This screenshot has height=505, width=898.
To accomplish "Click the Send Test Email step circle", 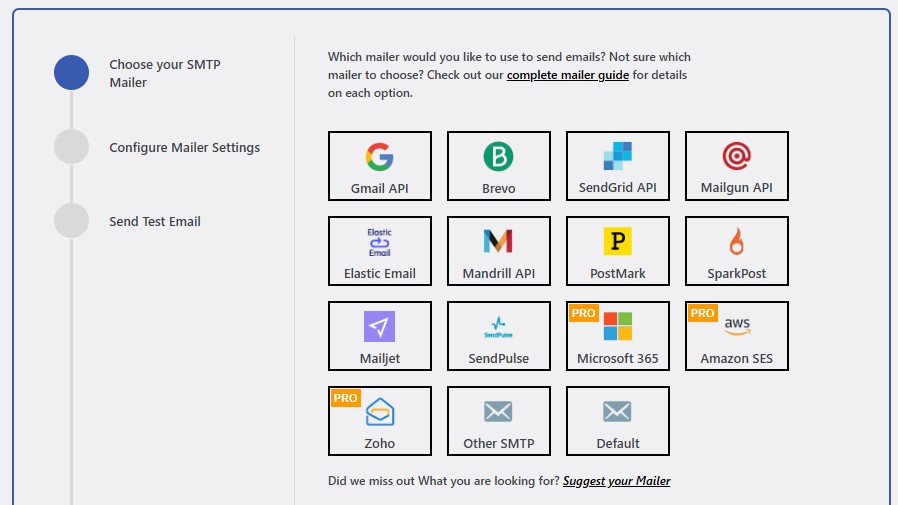I will [x=72, y=220].
